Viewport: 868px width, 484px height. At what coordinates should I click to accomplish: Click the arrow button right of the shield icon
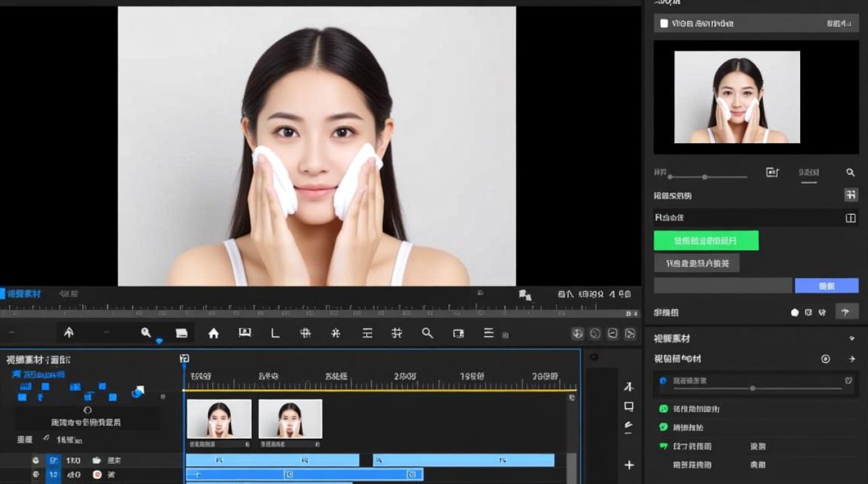coord(847,312)
